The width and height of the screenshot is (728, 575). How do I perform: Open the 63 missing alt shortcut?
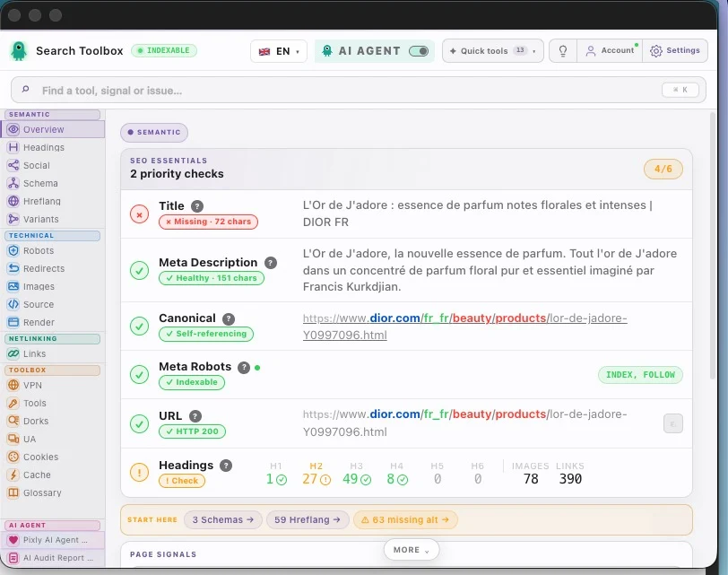click(x=405, y=519)
